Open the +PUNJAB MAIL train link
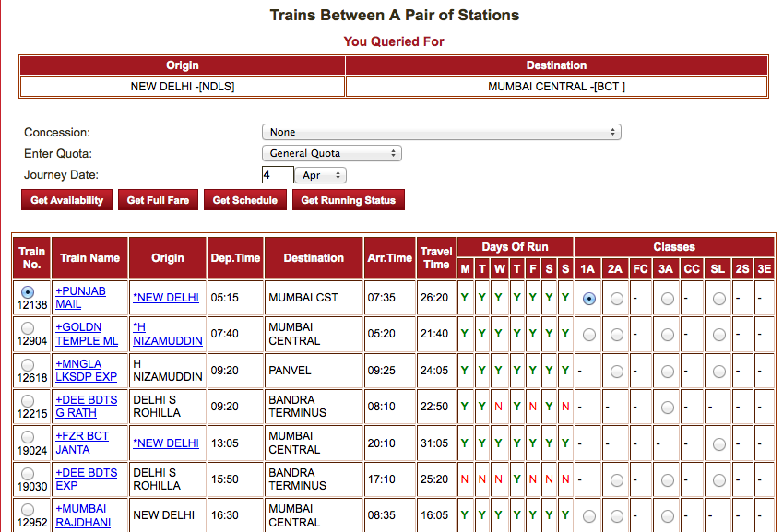Screen dimensions: 783x532 [x=81, y=298]
